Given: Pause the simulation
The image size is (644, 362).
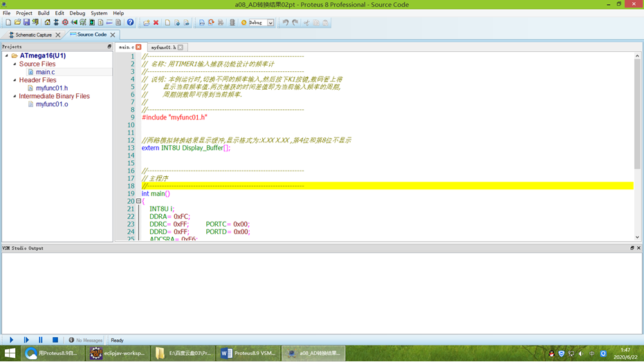Looking at the screenshot, I should [x=40, y=340].
